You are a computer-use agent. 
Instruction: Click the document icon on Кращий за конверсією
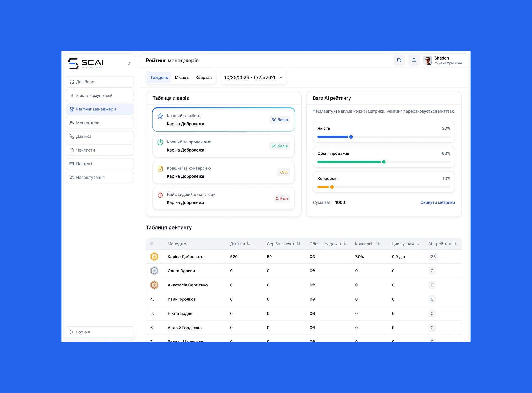160,168
